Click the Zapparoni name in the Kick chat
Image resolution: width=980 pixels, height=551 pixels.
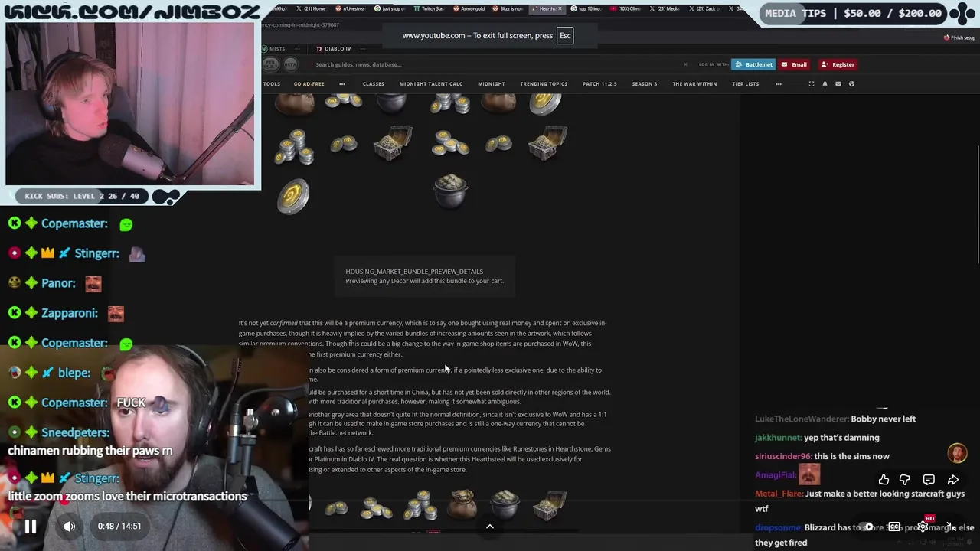pyautogui.click(x=69, y=313)
